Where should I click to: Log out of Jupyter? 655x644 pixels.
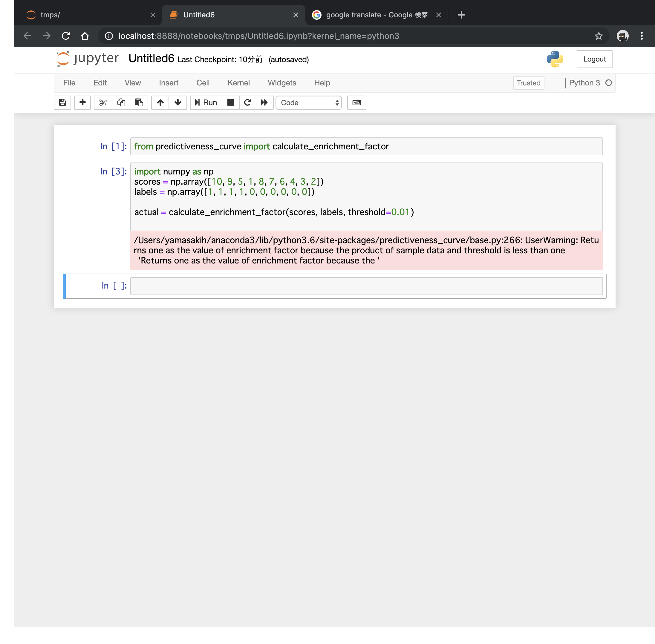pyautogui.click(x=594, y=59)
